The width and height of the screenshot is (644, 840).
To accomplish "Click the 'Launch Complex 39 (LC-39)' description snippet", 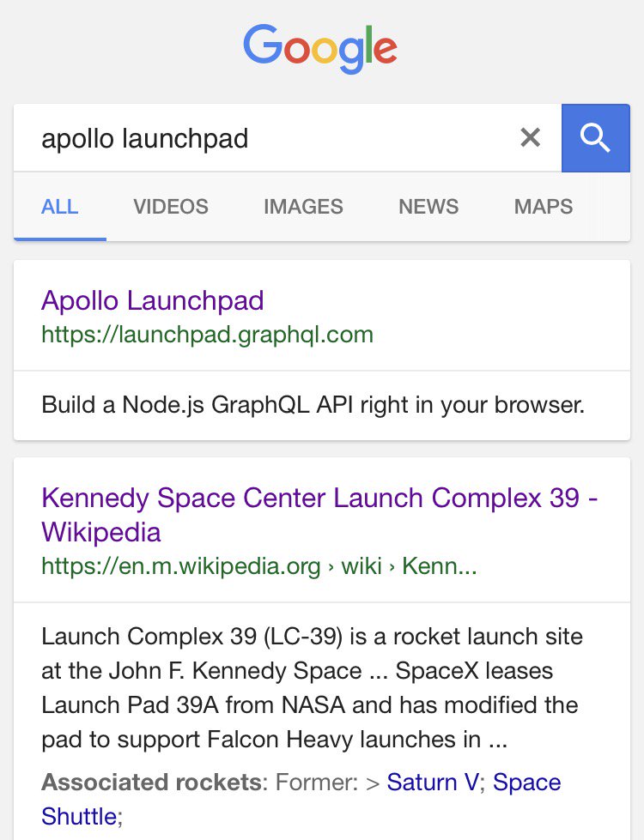I will point(312,688).
